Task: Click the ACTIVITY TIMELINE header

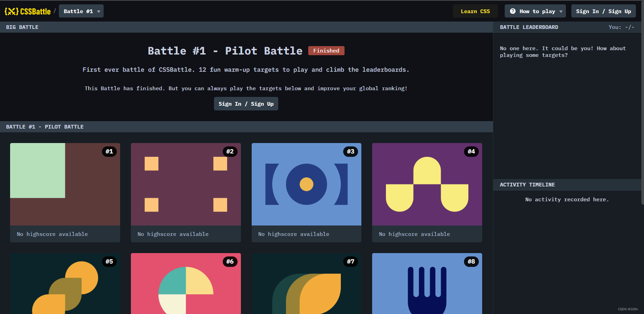Action: 527,185
